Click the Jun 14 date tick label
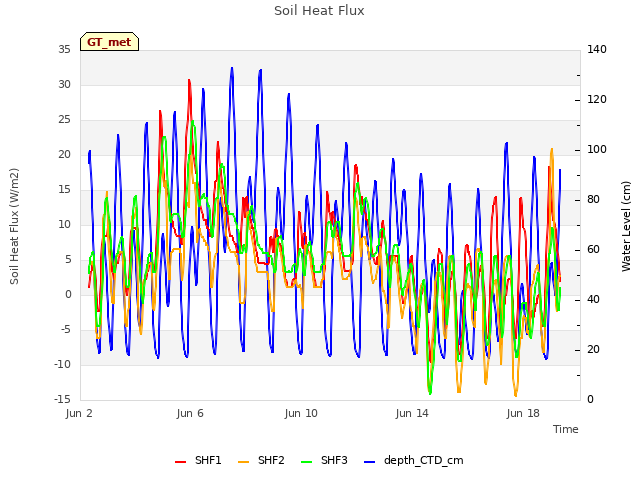Screen dimensions: 640x480 tap(412, 413)
